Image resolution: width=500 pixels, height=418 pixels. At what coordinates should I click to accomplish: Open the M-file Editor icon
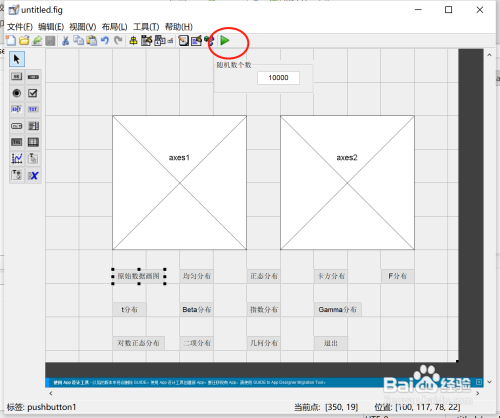click(183, 41)
